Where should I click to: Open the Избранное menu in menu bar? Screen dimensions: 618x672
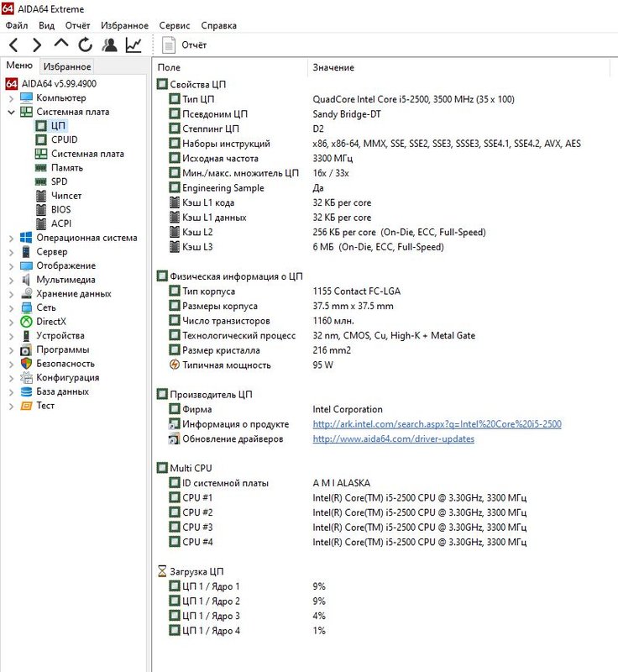click(124, 26)
